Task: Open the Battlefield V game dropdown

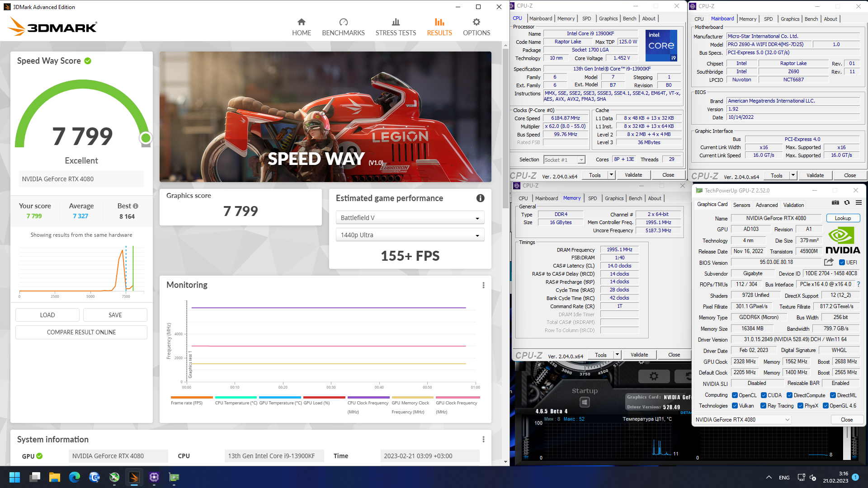Action: 410,218
